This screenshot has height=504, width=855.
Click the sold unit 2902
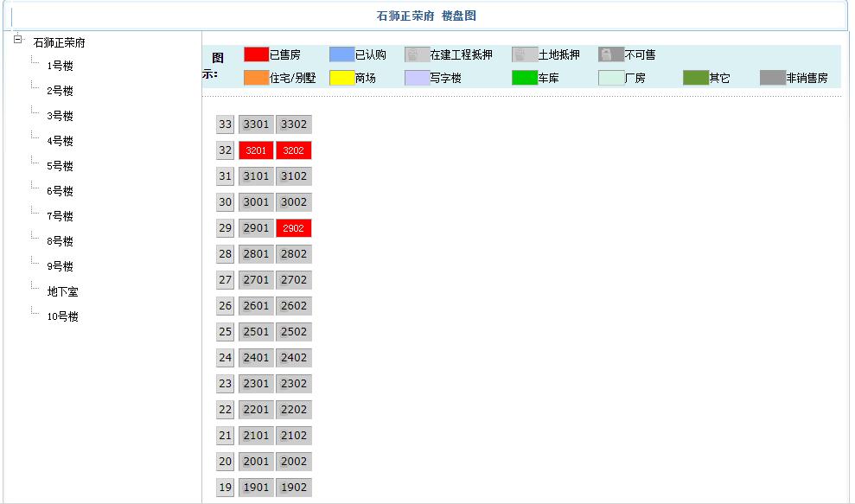[x=293, y=227]
